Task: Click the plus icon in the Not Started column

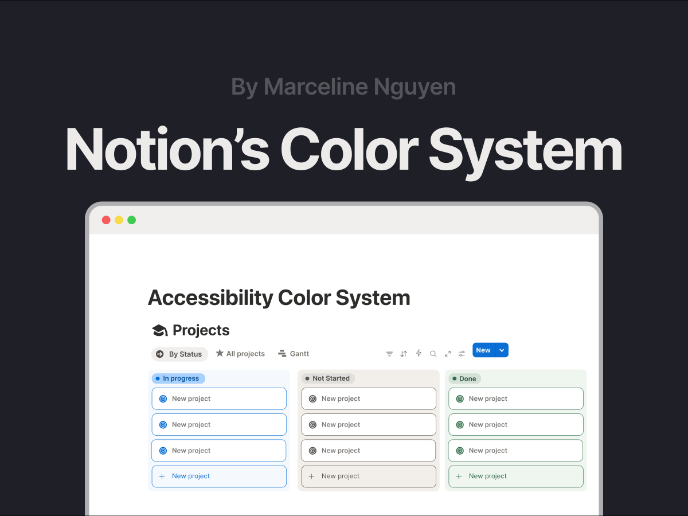Action: [x=312, y=476]
